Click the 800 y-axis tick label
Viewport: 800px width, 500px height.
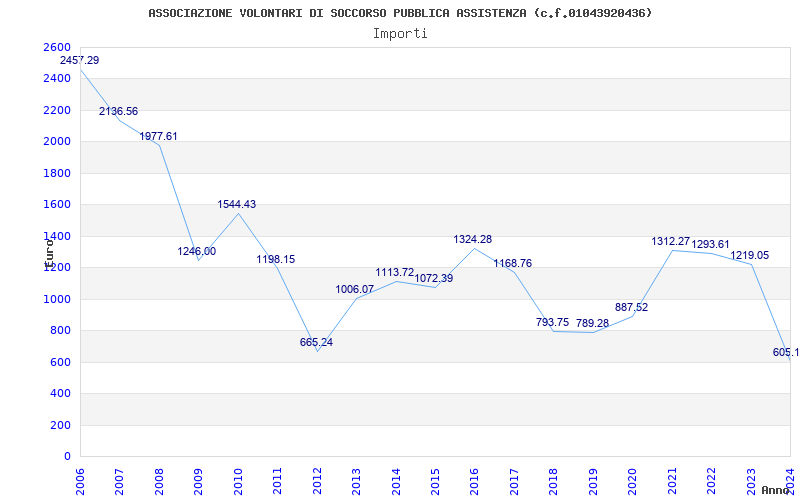tap(61, 331)
